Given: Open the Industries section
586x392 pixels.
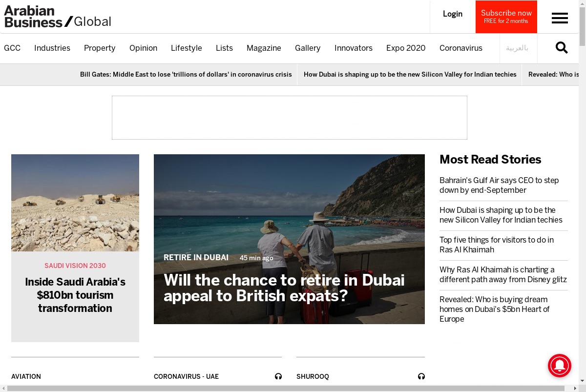Looking at the screenshot, I should coord(52,48).
